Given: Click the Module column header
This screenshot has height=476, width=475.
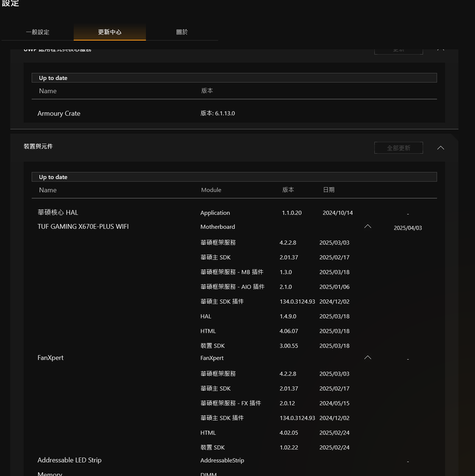Looking at the screenshot, I should 211,190.
